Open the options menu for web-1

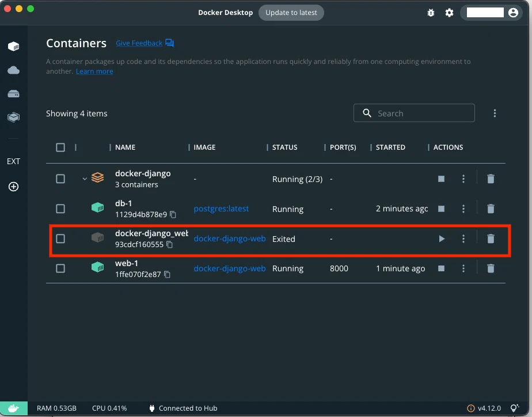[463, 268]
